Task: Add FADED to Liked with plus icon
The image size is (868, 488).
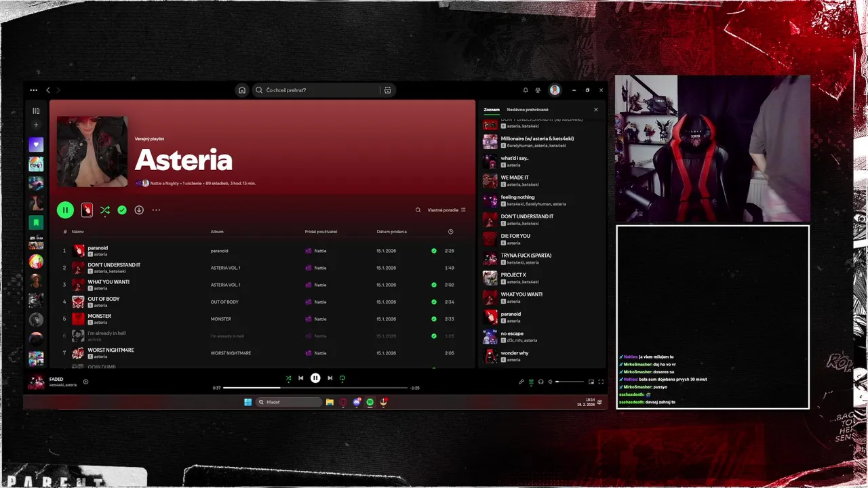Action: [85, 382]
